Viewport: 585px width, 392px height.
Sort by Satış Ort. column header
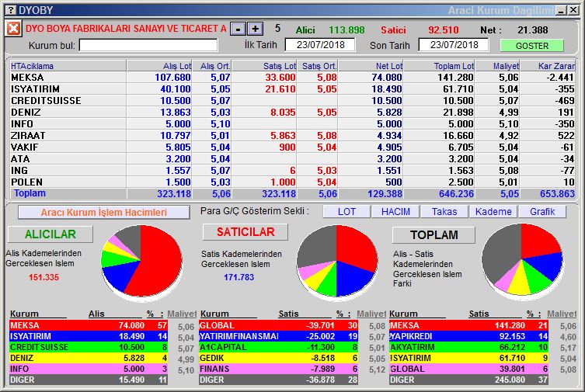point(318,66)
